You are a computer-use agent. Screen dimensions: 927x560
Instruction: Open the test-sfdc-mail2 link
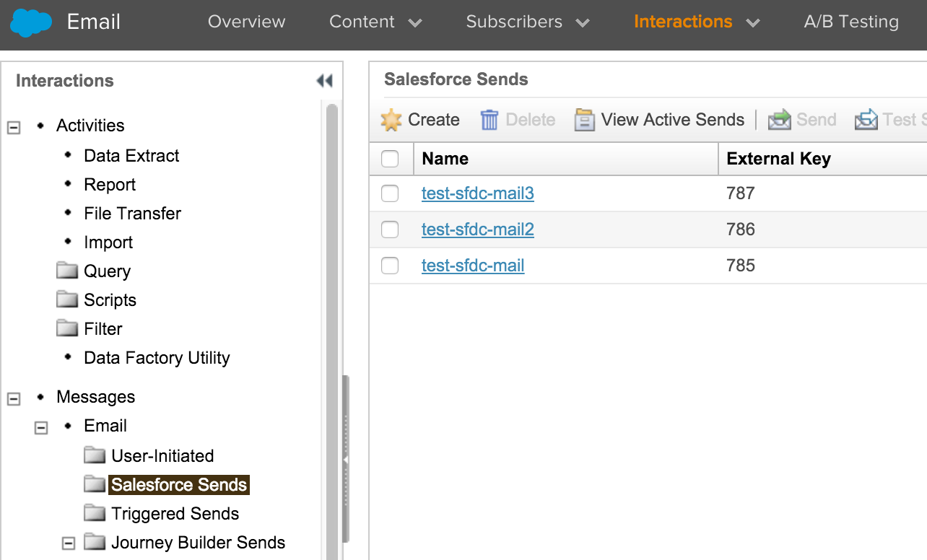(x=478, y=229)
